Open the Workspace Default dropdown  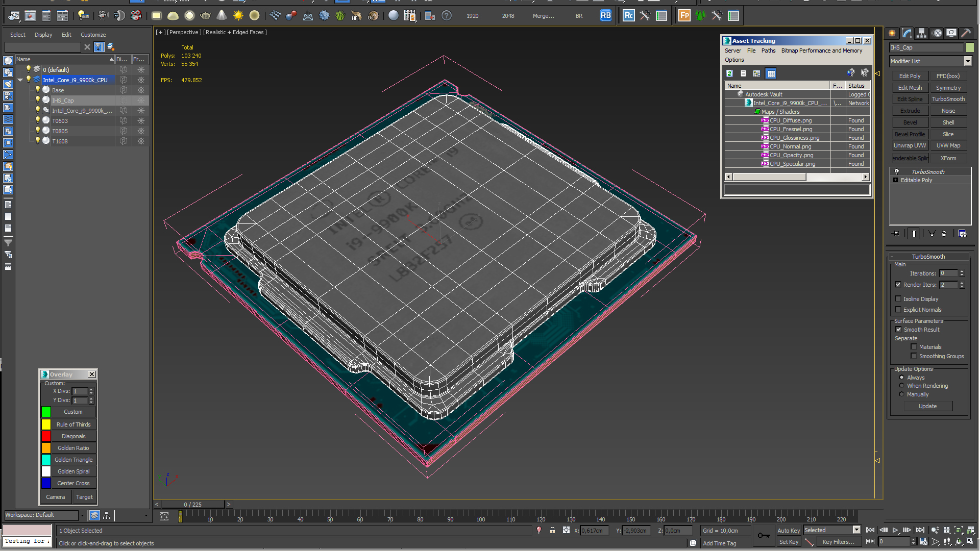82,515
